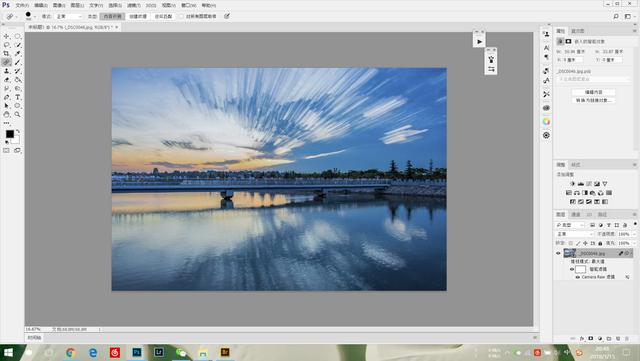Select the Crop tool
640x361 pixels.
(x=7, y=53)
